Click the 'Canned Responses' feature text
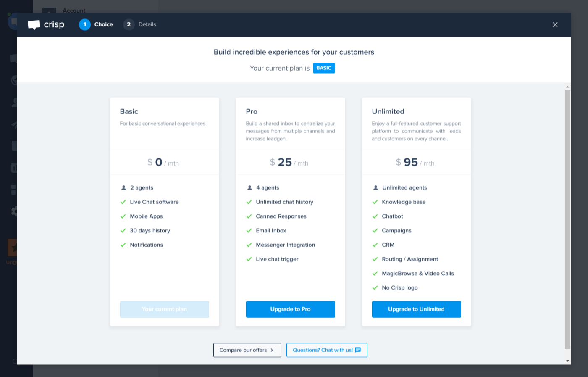 [281, 216]
